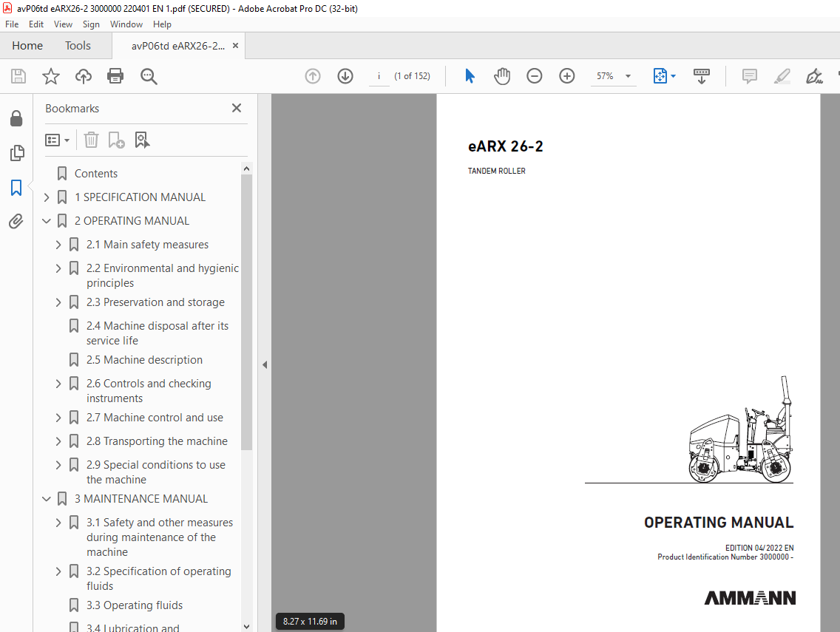Find the current bookmark icon

click(x=142, y=140)
